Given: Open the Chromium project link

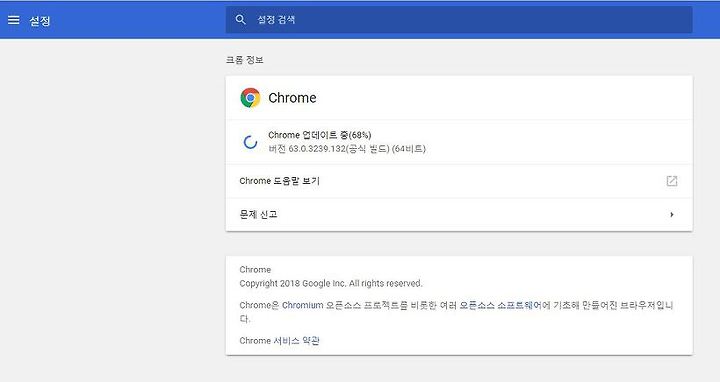Looking at the screenshot, I should 303,305.
